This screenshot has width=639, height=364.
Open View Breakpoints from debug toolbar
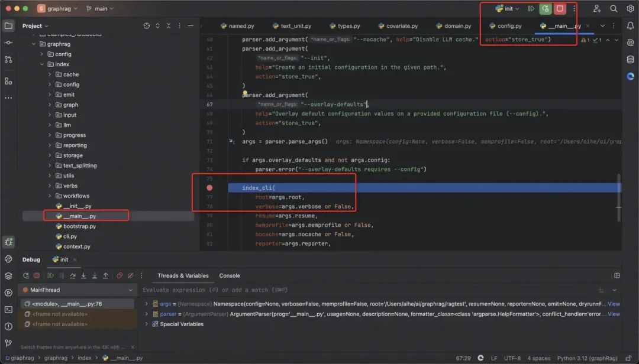pos(120,275)
